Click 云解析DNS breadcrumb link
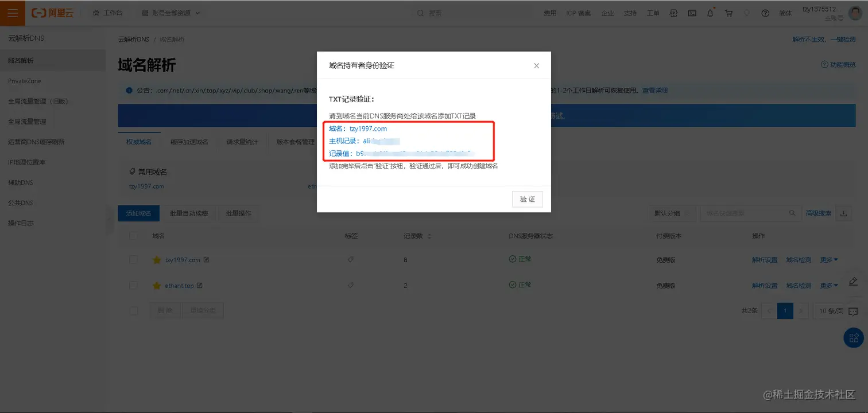 [133, 40]
